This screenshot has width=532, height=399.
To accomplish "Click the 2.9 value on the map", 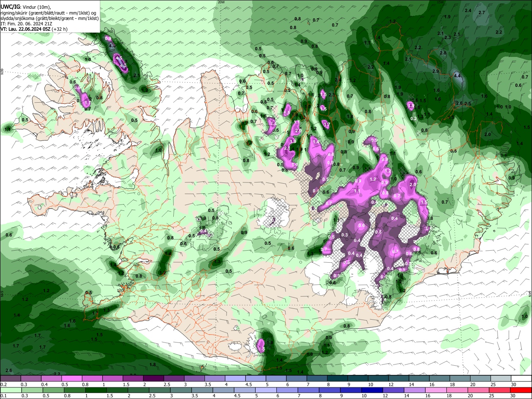I will pyautogui.click(x=436, y=71).
